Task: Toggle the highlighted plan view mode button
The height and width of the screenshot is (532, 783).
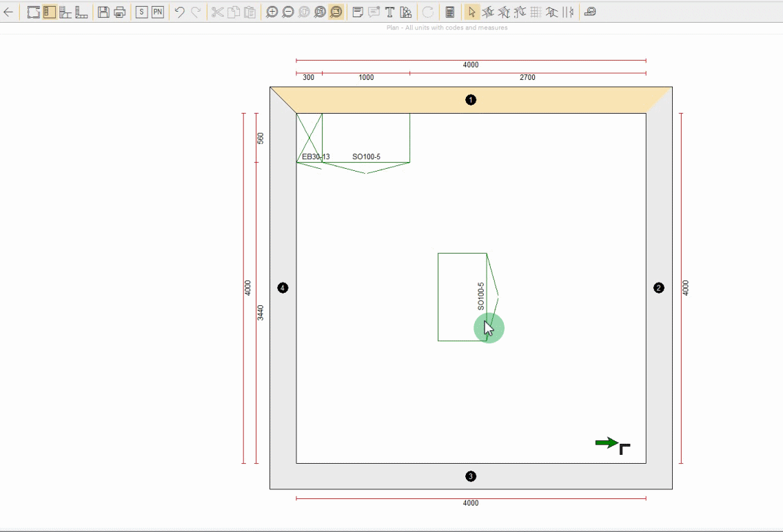Action: click(49, 12)
